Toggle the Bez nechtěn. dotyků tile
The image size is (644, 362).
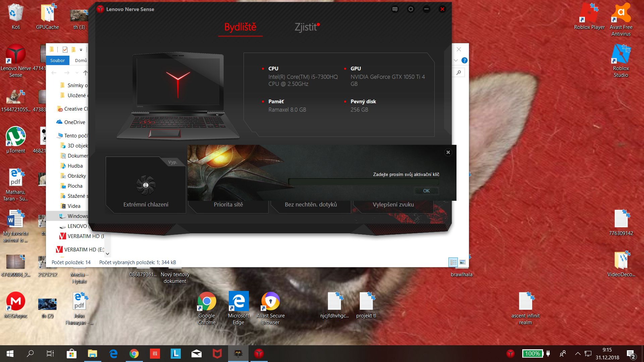pyautogui.click(x=311, y=204)
